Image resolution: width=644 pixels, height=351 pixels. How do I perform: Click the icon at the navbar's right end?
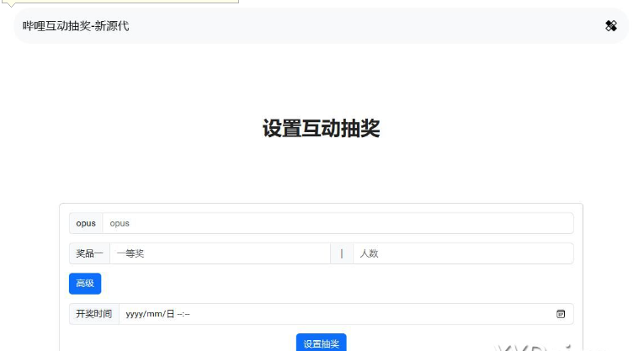611,26
